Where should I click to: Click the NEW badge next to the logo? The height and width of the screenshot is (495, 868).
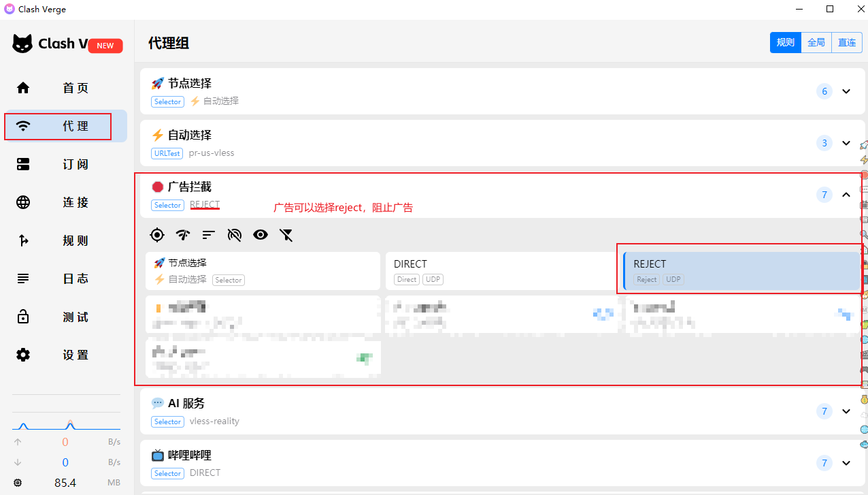pyautogui.click(x=105, y=46)
